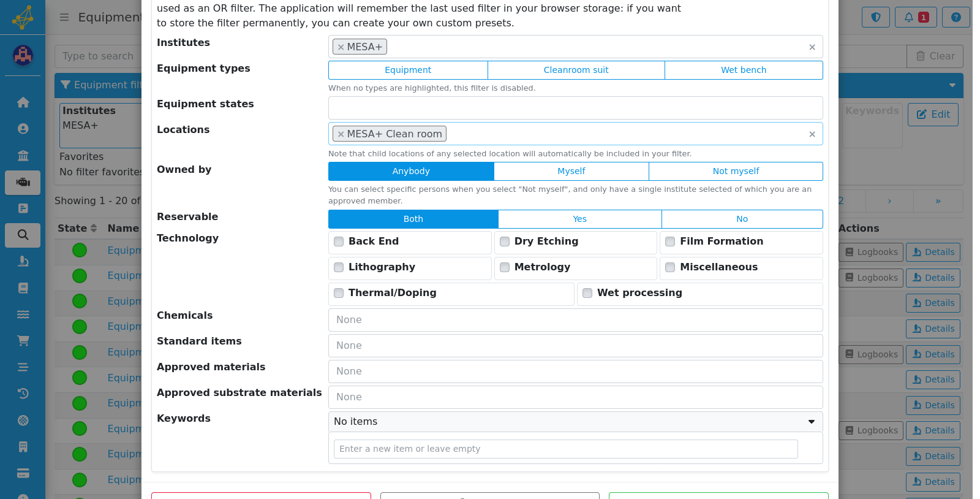Click the Edit filter button
Screen dimensions: 980x499
point(933,115)
